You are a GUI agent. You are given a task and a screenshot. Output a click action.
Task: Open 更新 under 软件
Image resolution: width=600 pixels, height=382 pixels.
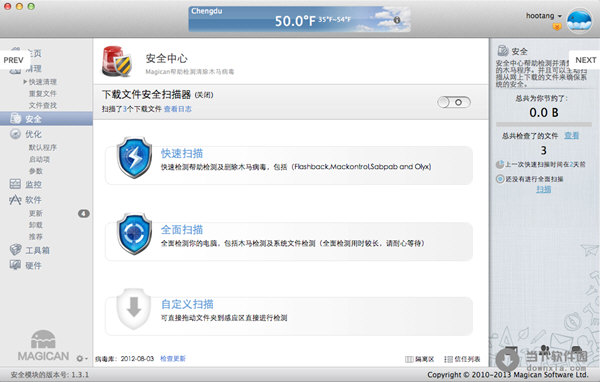tap(36, 213)
